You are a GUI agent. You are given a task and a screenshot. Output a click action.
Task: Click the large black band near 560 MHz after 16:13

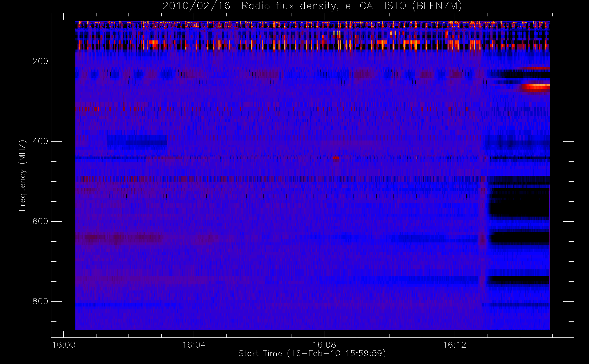pos(519,202)
